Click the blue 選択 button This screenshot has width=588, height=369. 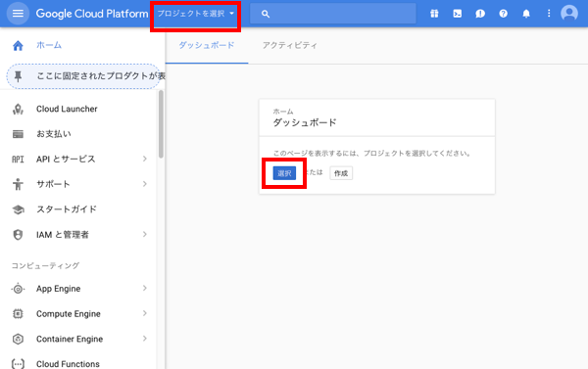[x=284, y=173]
